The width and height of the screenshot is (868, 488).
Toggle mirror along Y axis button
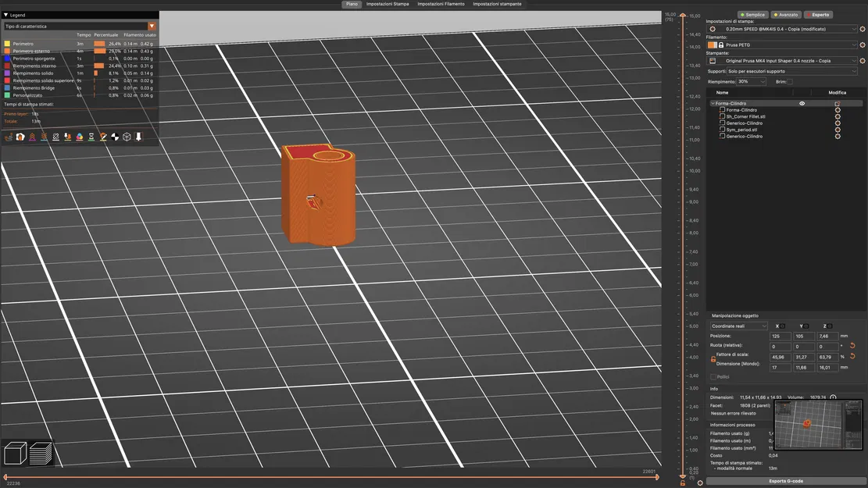[x=806, y=326]
